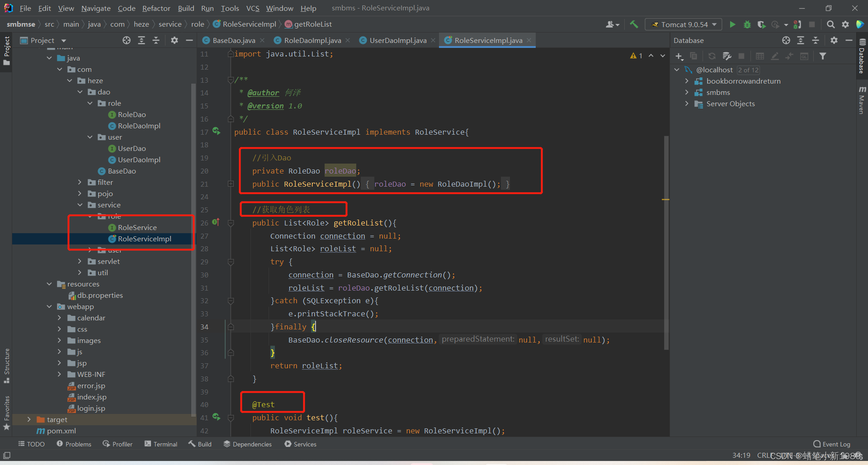868x465 pixels.
Task: Open the VCS menu
Action: pyautogui.click(x=252, y=8)
